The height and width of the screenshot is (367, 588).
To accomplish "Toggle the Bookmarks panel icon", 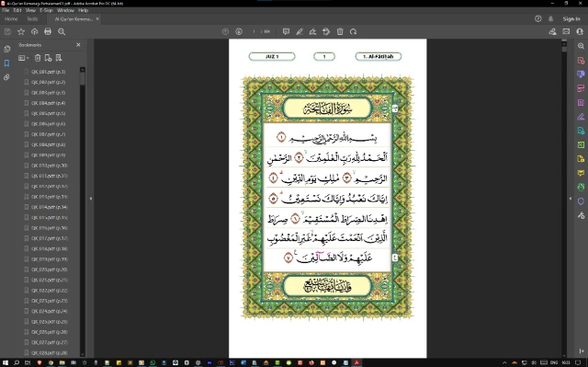I will click(x=6, y=63).
